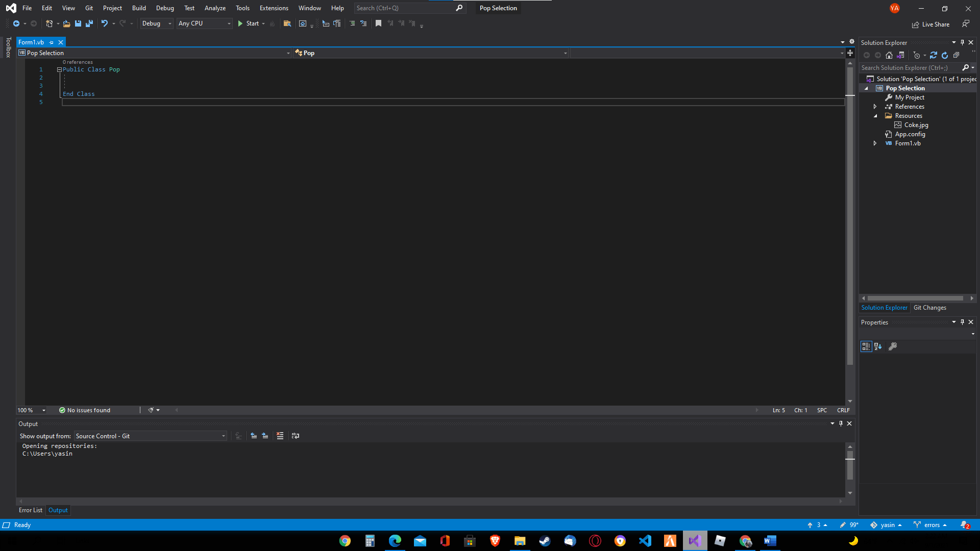980x551 pixels.
Task: Click the editor vertical scrollbar thumb
Action: (850, 214)
